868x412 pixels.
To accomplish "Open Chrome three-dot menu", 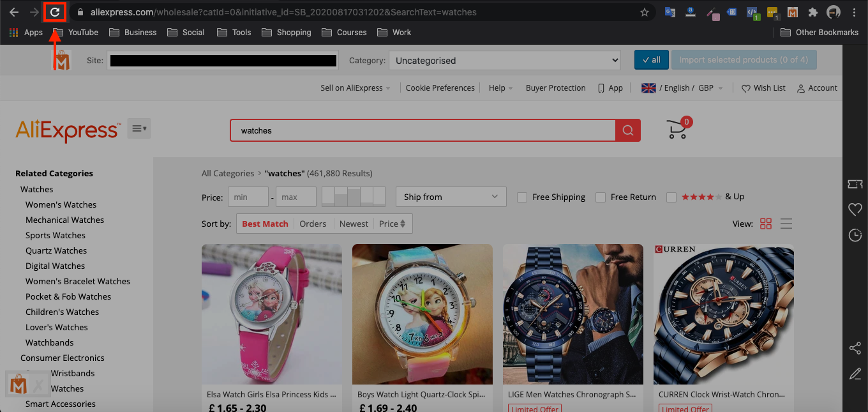I will point(854,12).
